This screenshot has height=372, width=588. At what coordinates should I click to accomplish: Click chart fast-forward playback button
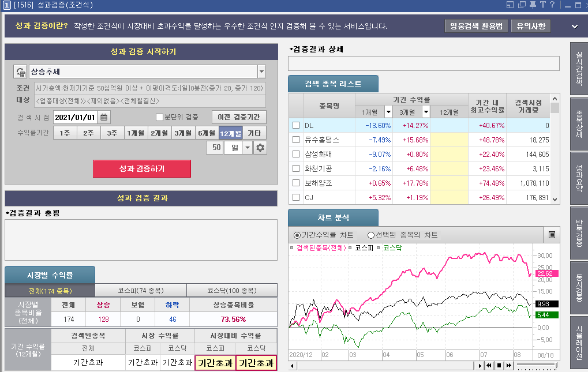click(509, 365)
